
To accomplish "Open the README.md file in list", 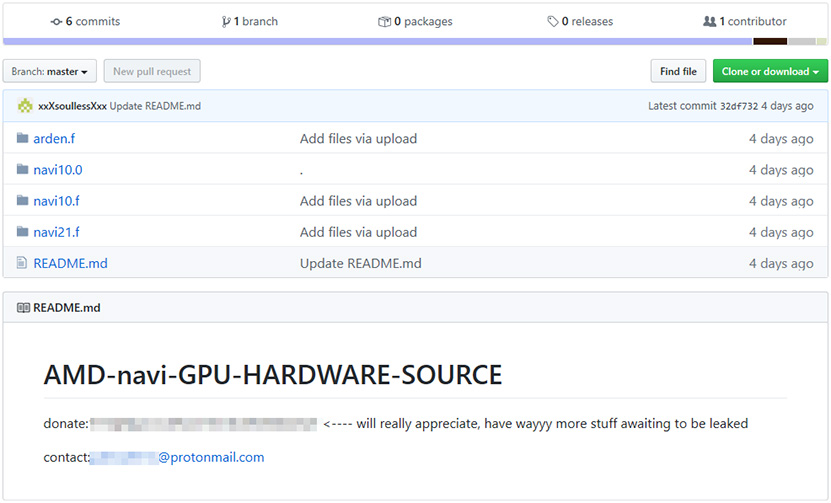I will click(70, 263).
